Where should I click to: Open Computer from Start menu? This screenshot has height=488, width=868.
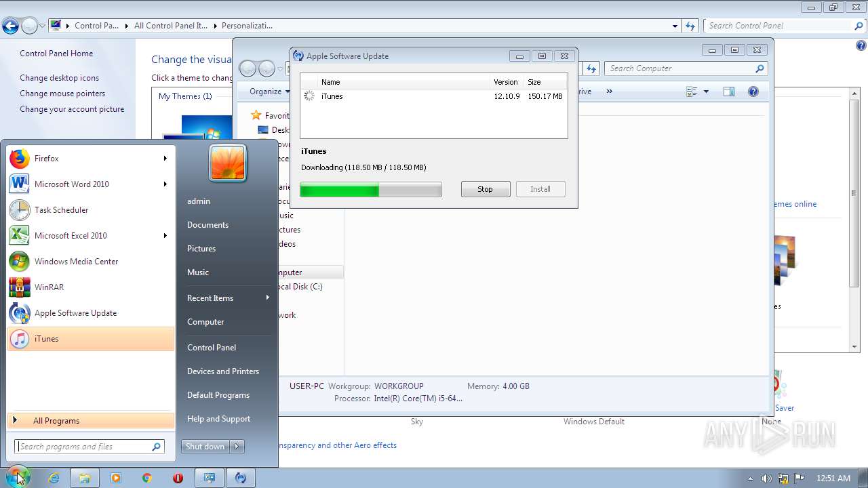point(226,322)
